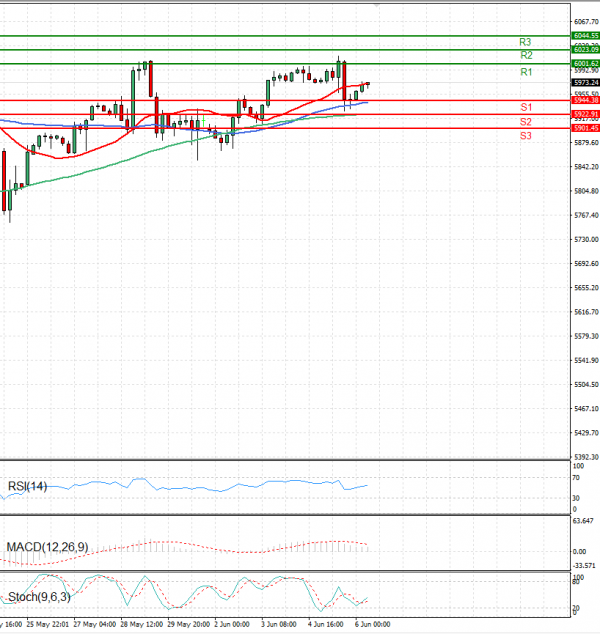This screenshot has height=634, width=600.
Task: Click the 28 May 12:00 time axis label
Action: tap(139, 624)
